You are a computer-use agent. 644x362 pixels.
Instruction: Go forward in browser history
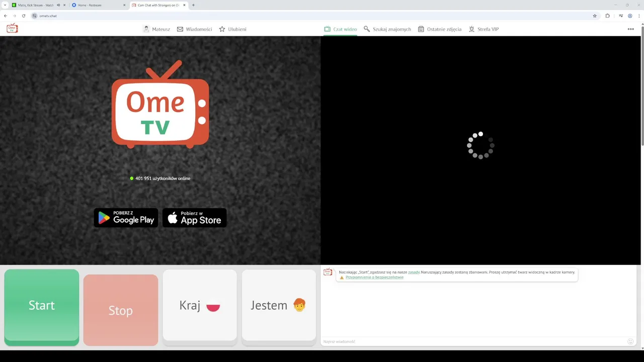click(14, 16)
